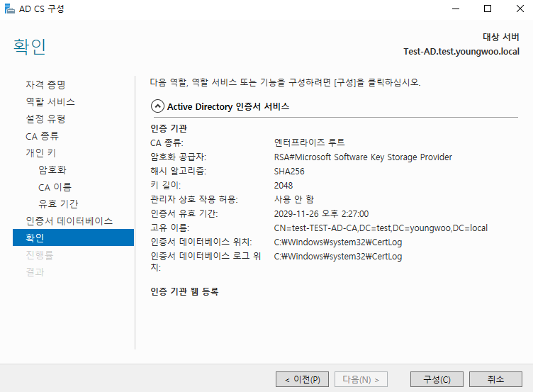Click the CA 종류: label in details
The width and height of the screenshot is (533, 392).
click(167, 142)
